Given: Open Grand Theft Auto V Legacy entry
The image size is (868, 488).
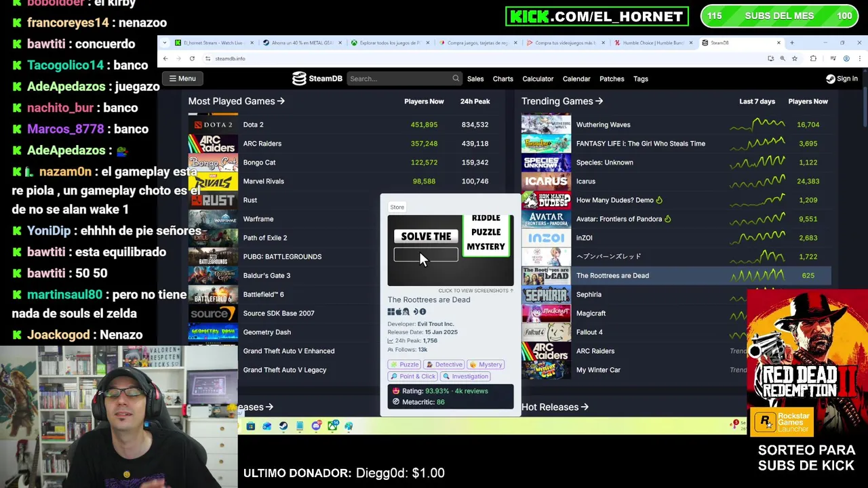Looking at the screenshot, I should click(x=285, y=370).
